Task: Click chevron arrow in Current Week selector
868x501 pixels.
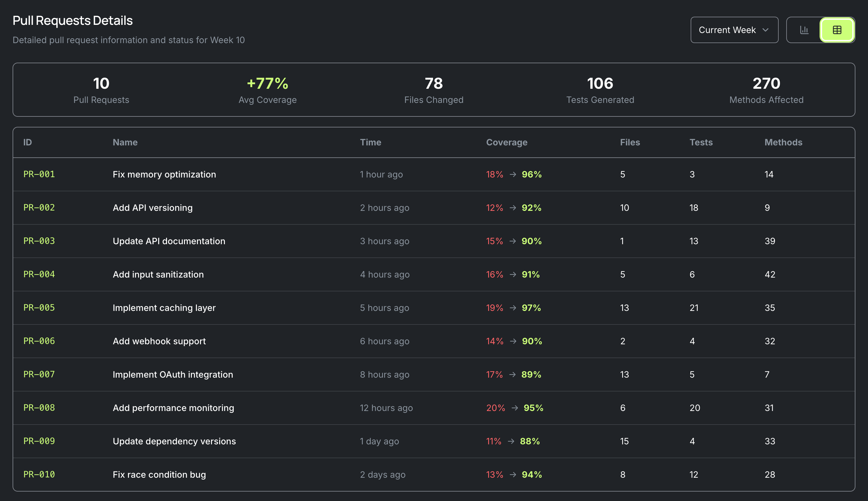Action: [x=765, y=30]
